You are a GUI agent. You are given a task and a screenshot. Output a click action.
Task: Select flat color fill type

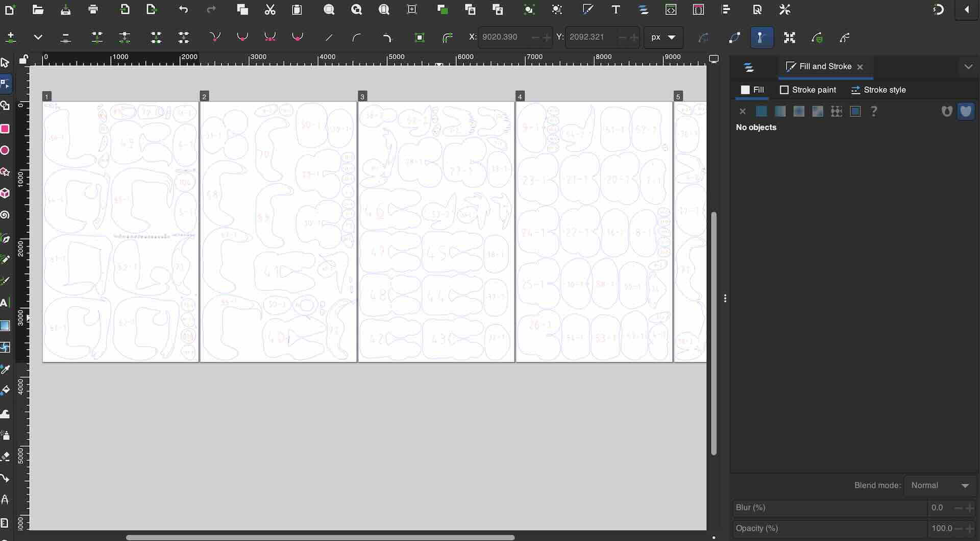click(x=761, y=111)
